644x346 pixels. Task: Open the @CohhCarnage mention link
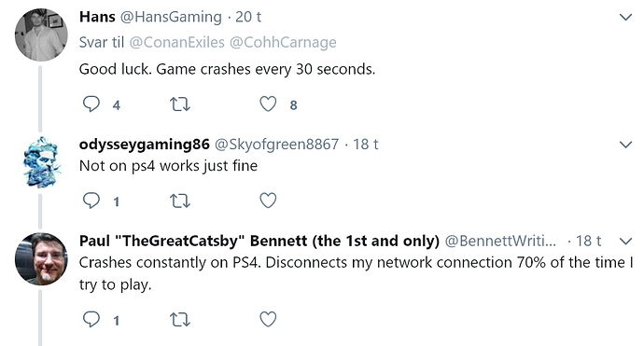283,42
